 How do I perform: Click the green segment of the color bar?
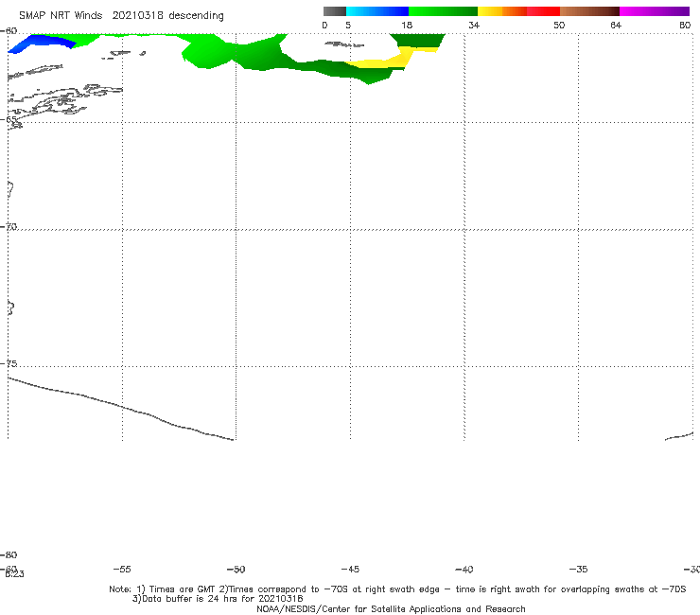click(x=443, y=11)
